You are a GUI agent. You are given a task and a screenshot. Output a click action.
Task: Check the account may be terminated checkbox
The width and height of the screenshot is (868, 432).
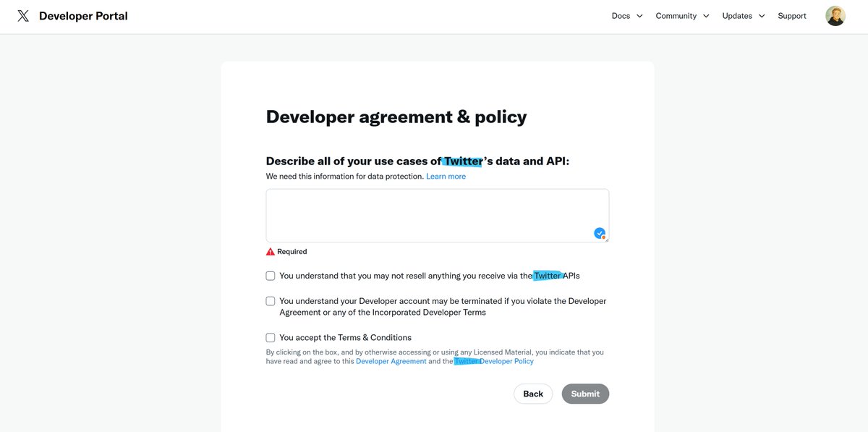[x=271, y=301]
